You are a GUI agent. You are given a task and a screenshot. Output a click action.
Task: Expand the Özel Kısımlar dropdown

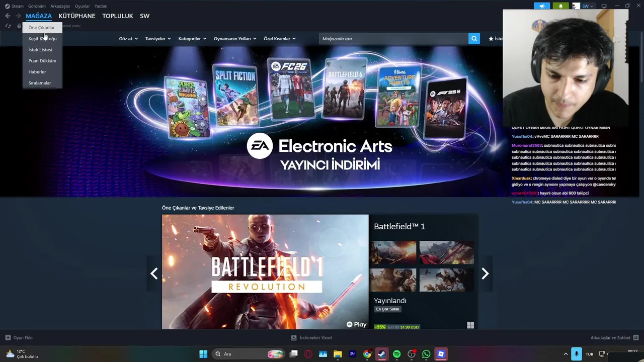(x=280, y=39)
